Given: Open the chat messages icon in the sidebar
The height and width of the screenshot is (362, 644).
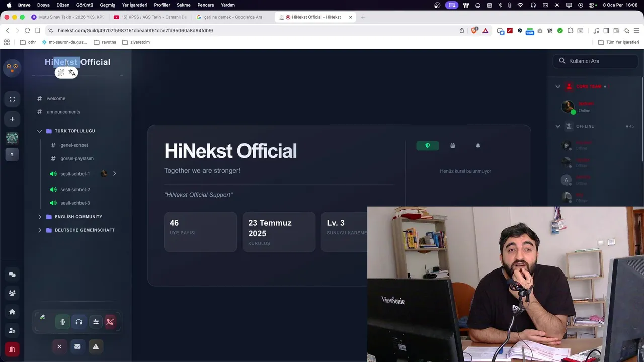Looking at the screenshot, I should pos(12,275).
